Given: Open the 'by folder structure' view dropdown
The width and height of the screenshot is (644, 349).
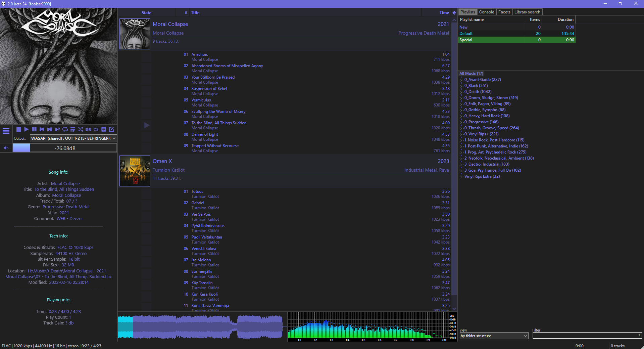Looking at the screenshot, I should (494, 336).
